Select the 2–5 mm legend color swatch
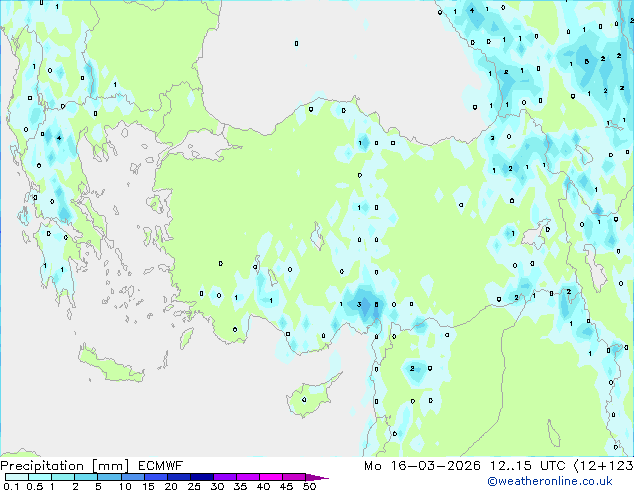This screenshot has height=490, width=634. point(86,477)
